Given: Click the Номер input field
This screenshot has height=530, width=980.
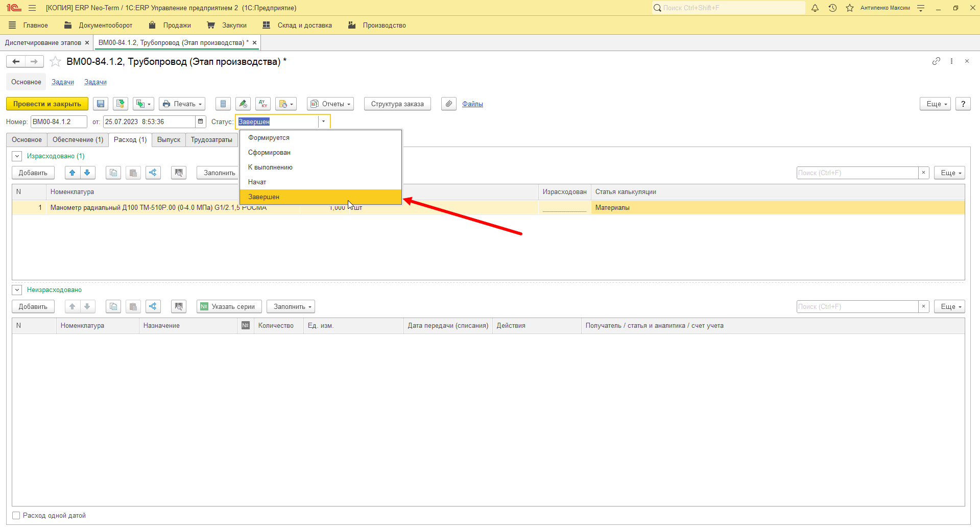Looking at the screenshot, I should click(59, 122).
